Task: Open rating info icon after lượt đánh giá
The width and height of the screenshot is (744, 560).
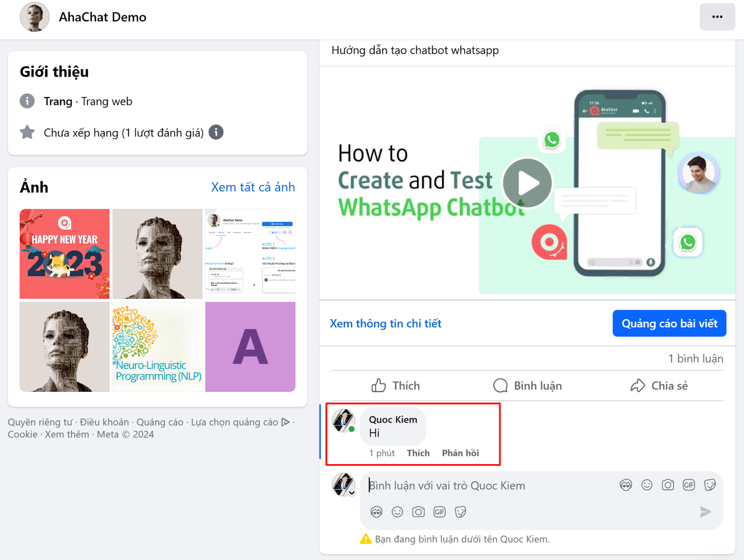Action: point(216,133)
